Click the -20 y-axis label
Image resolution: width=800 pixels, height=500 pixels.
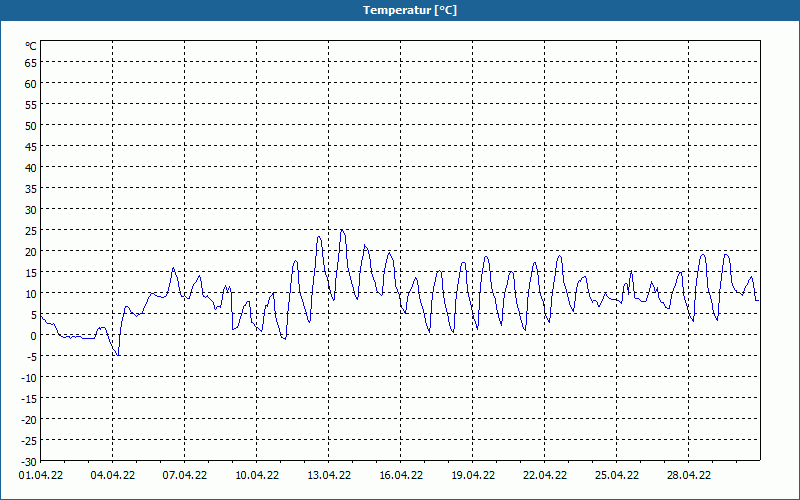(x=29, y=420)
